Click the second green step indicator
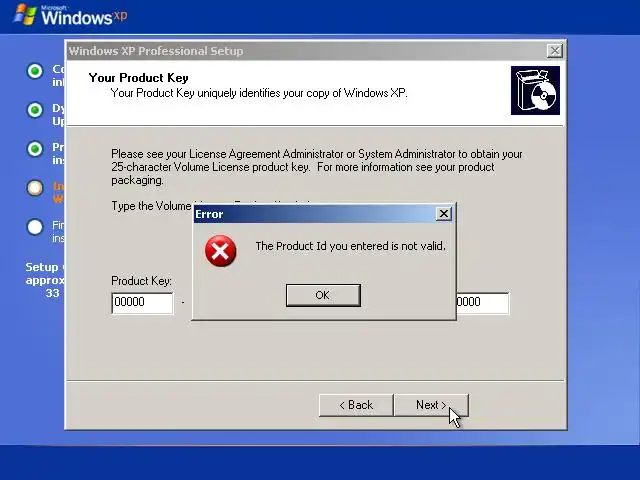Viewport: 640px width, 480px height. point(35,110)
